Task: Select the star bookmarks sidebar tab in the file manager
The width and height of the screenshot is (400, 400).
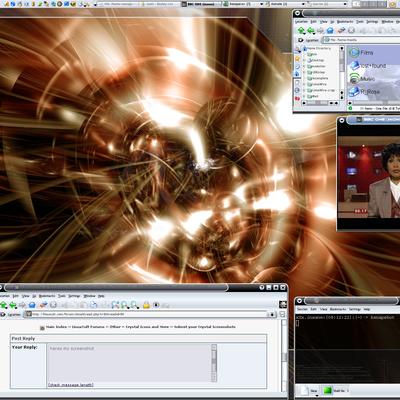Action: coord(297,59)
